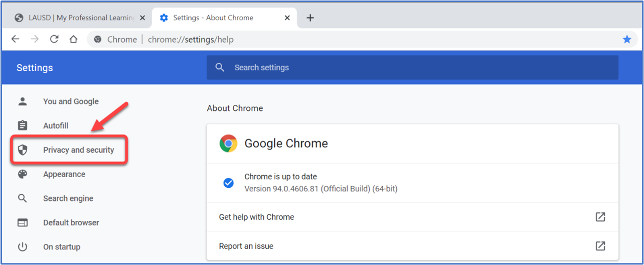Screen dimensions: 644x265
Task: Click the magnifier icon in Search settings
Action: [x=220, y=67]
